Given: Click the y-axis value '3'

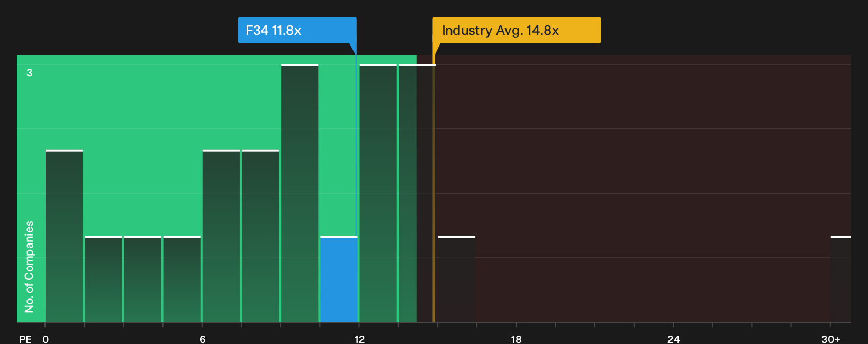Looking at the screenshot, I should 30,73.
